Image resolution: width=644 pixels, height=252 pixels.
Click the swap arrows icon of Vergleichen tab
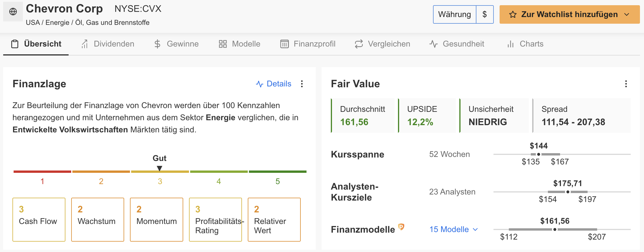point(359,44)
